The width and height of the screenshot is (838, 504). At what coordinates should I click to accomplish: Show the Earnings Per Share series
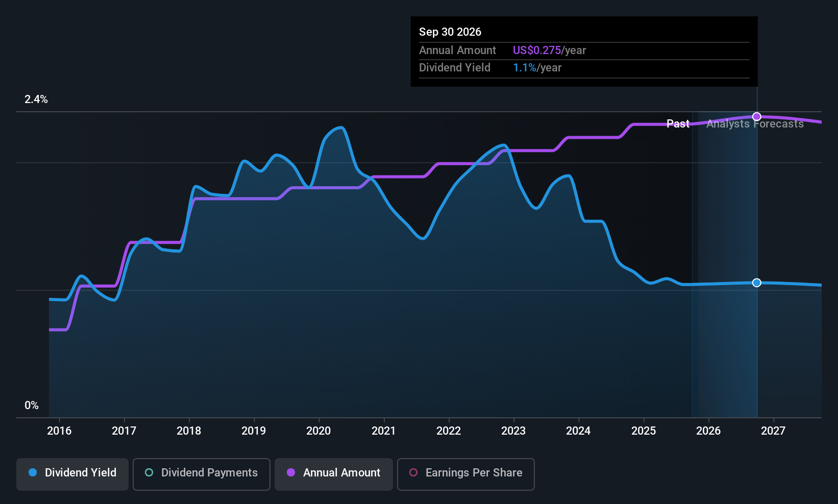pos(466,474)
